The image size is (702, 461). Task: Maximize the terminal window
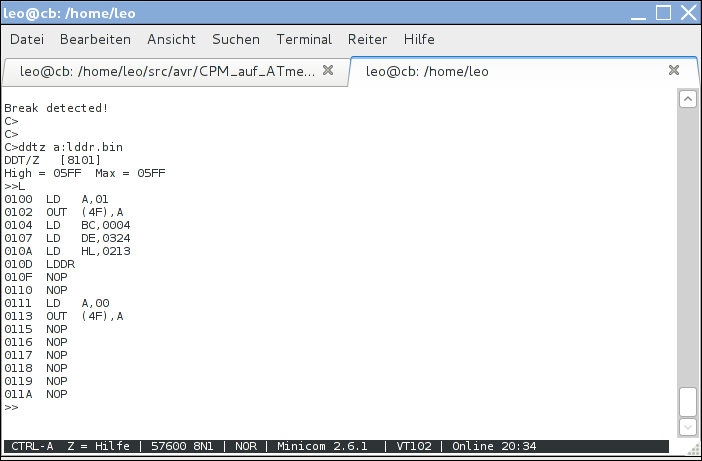(663, 13)
